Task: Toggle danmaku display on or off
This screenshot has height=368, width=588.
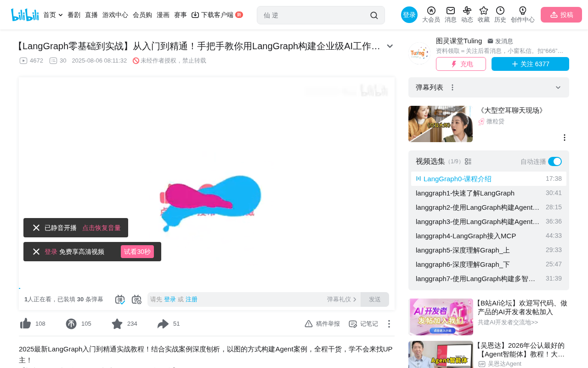Action: [120, 299]
